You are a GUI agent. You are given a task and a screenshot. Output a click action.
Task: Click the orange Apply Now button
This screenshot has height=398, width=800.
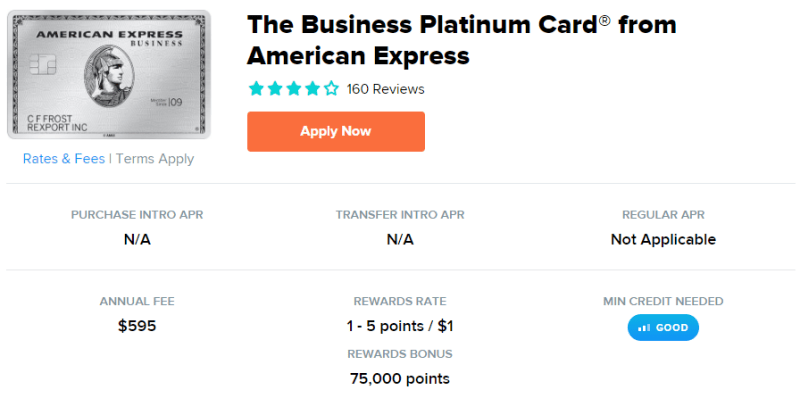point(336,132)
